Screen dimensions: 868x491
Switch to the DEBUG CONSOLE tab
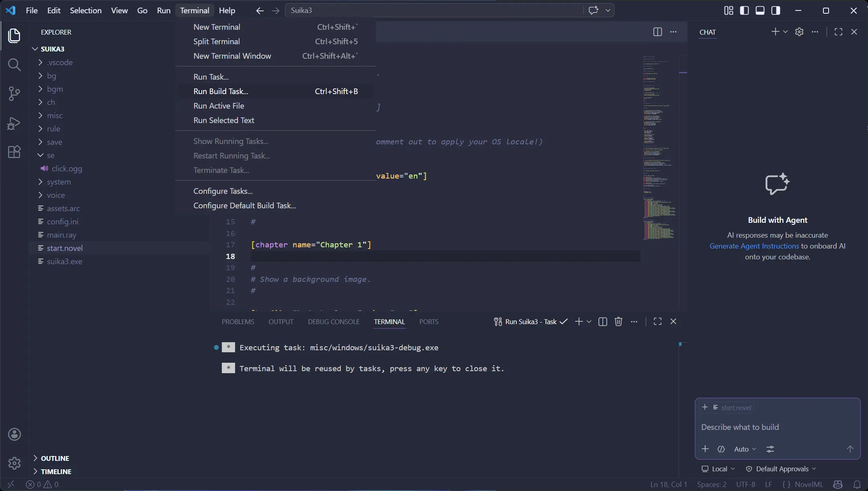(x=333, y=322)
